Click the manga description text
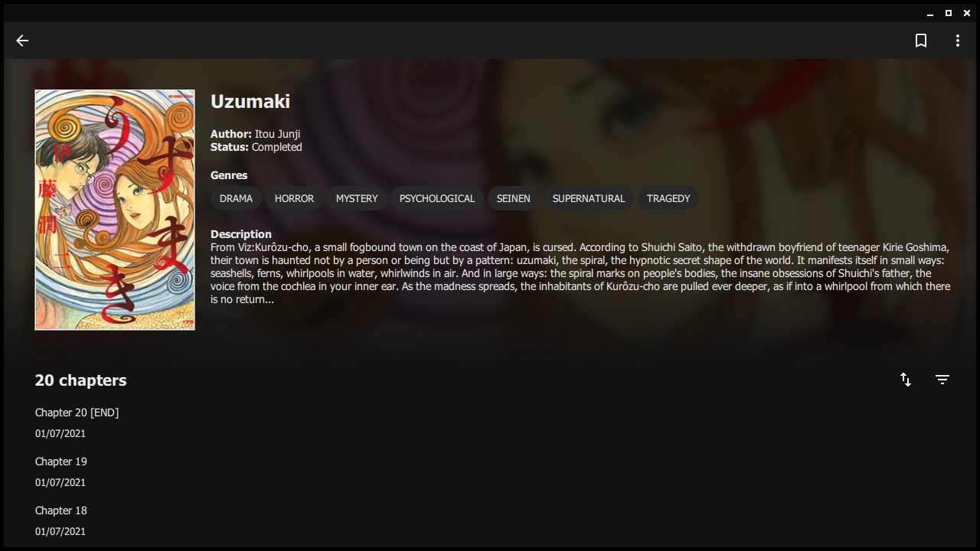980x551 pixels. tap(580, 273)
